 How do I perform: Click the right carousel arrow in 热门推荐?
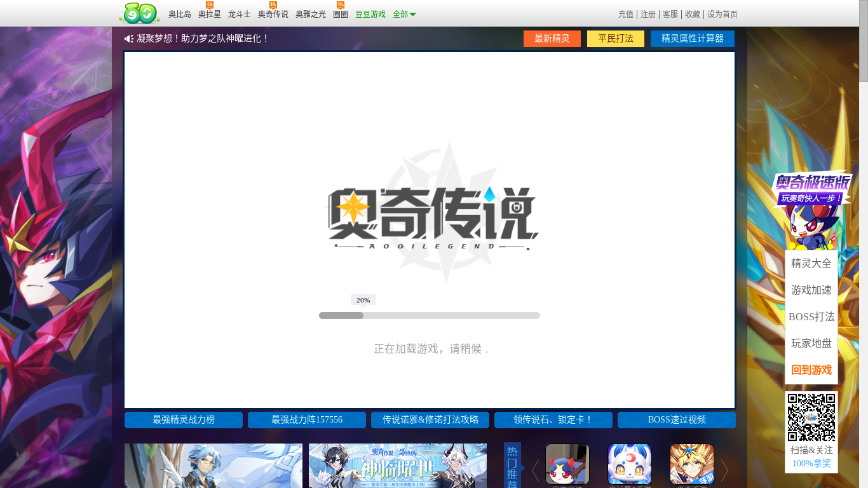coord(724,471)
